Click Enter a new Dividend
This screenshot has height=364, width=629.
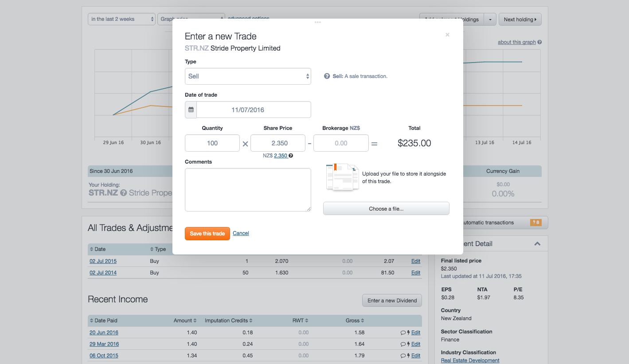pyautogui.click(x=392, y=300)
